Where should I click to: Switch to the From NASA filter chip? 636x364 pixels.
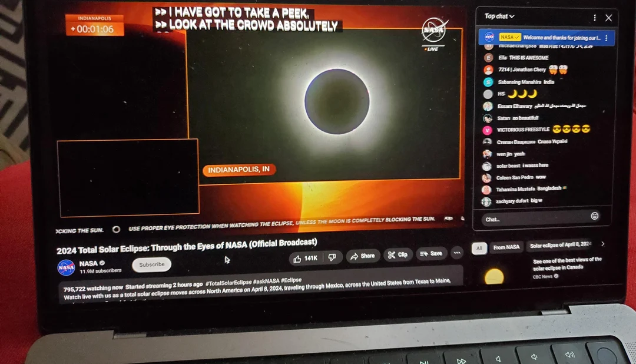tap(506, 247)
